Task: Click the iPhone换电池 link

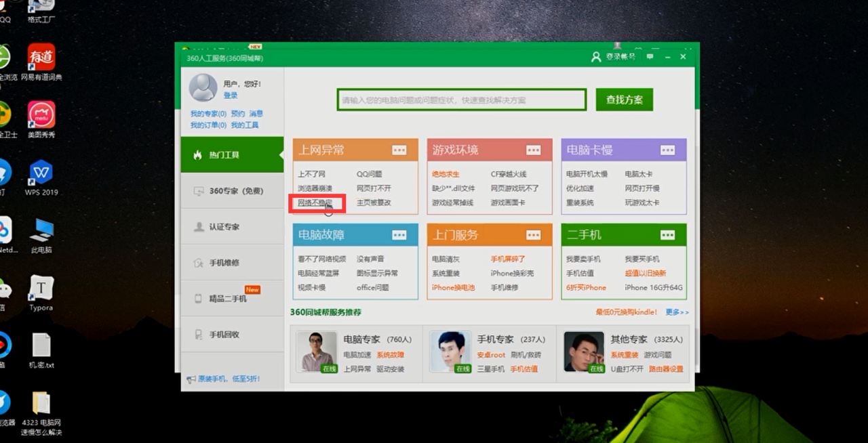Action: point(454,287)
